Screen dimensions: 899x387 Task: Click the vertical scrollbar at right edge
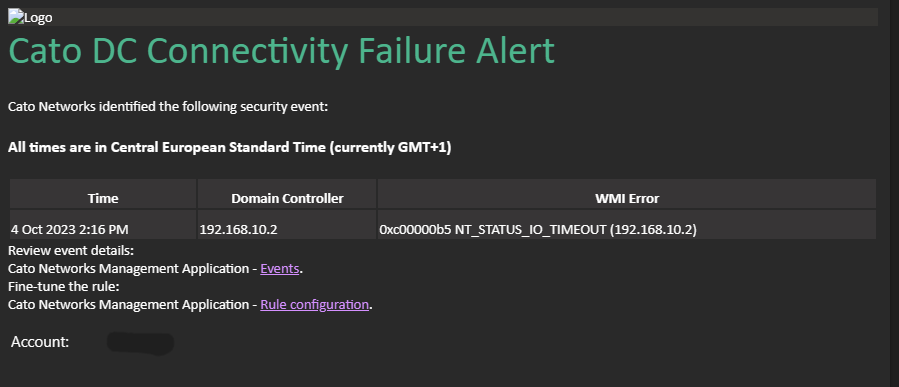(894, 193)
